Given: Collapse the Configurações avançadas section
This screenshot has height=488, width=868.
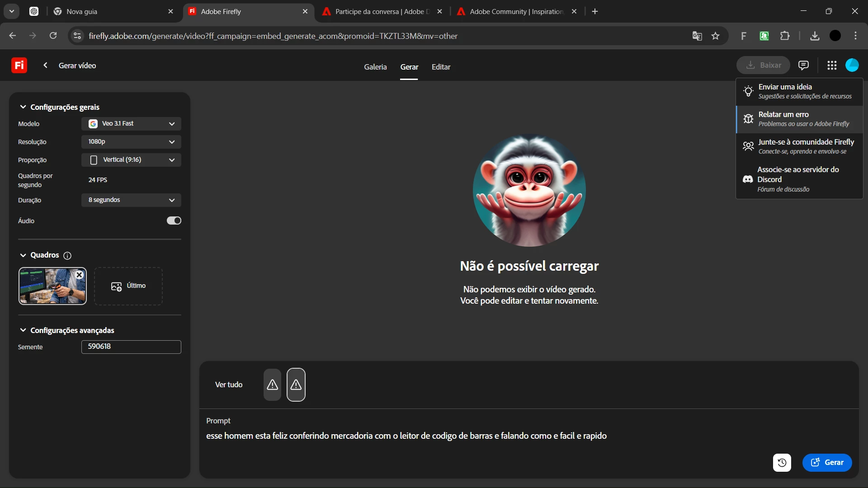Looking at the screenshot, I should tap(23, 330).
